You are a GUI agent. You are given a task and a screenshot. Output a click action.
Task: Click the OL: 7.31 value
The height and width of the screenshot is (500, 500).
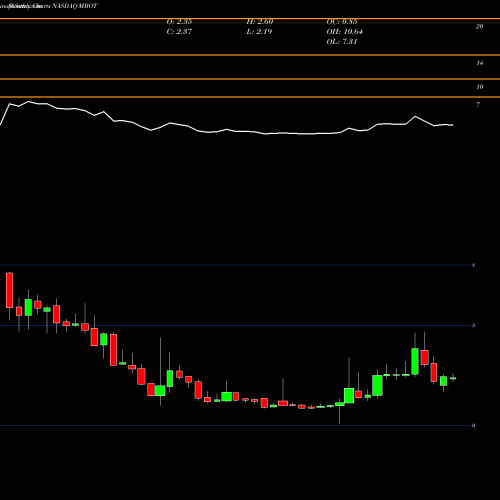pyautogui.click(x=342, y=42)
